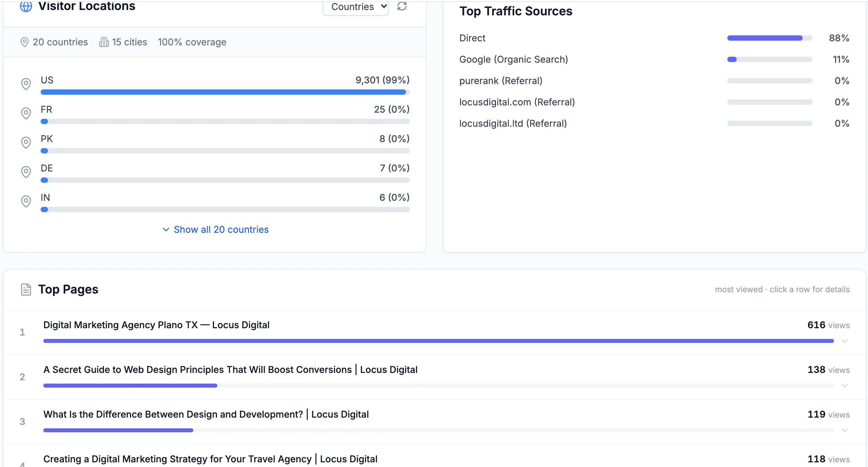Click the most viewed hint text
The width and height of the screenshot is (868, 467).
[x=782, y=290]
